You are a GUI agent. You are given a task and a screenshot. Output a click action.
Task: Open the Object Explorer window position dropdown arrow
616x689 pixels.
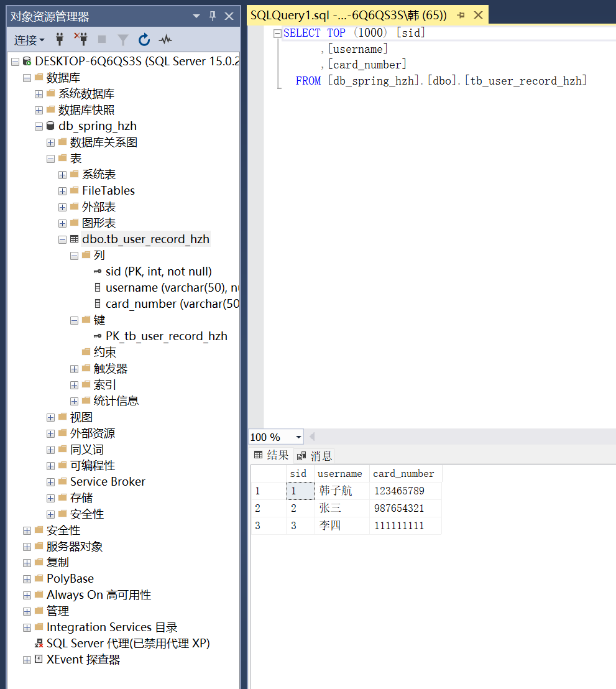(196, 16)
